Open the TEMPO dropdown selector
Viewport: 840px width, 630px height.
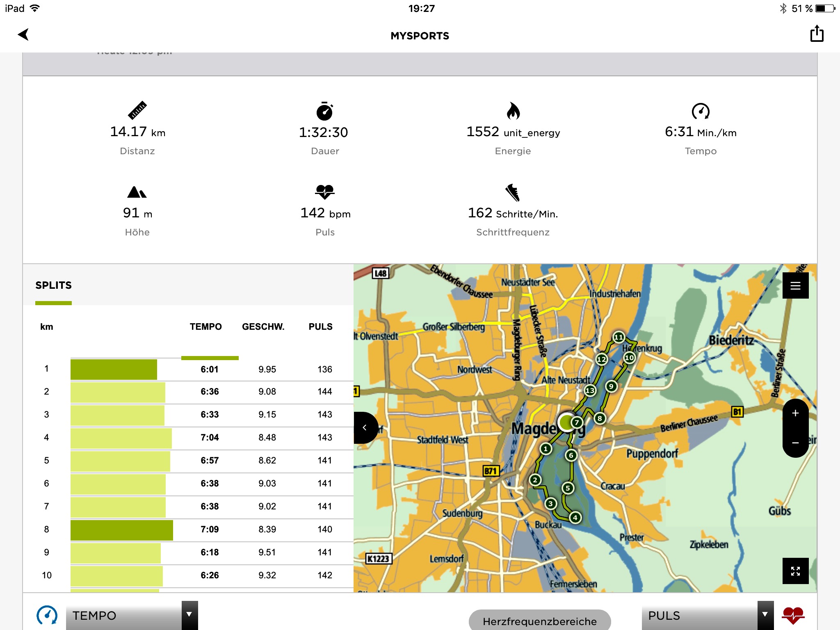(x=131, y=615)
